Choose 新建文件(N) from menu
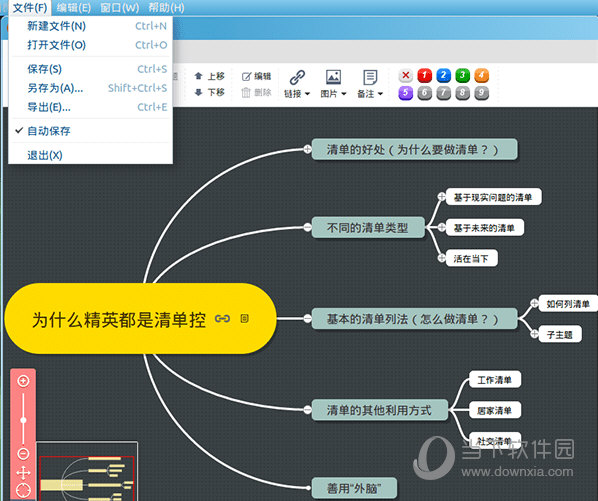598x501 pixels. tap(90, 26)
